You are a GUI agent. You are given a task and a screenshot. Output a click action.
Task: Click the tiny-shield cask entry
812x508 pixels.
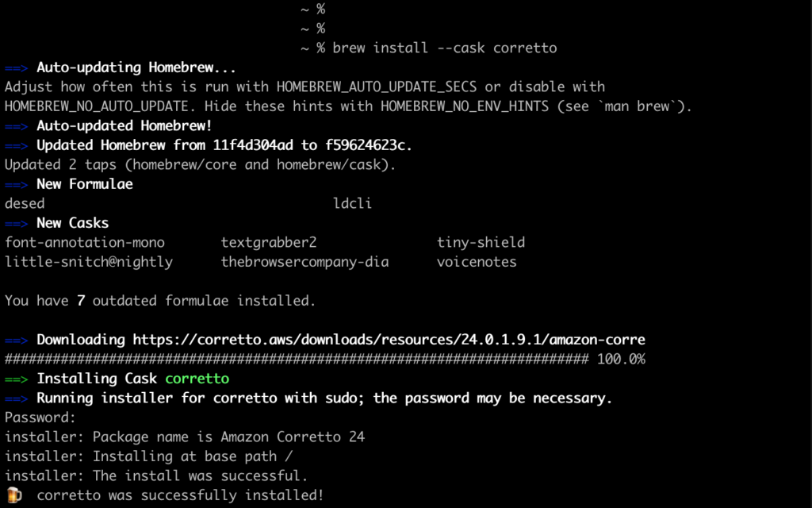[481, 242]
